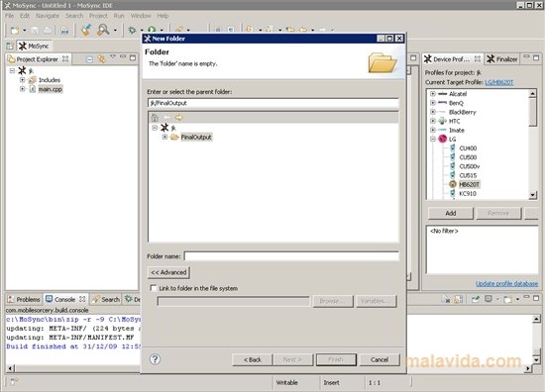Expand the BenQ vendor node
This screenshot has height=392, width=545.
point(433,103)
